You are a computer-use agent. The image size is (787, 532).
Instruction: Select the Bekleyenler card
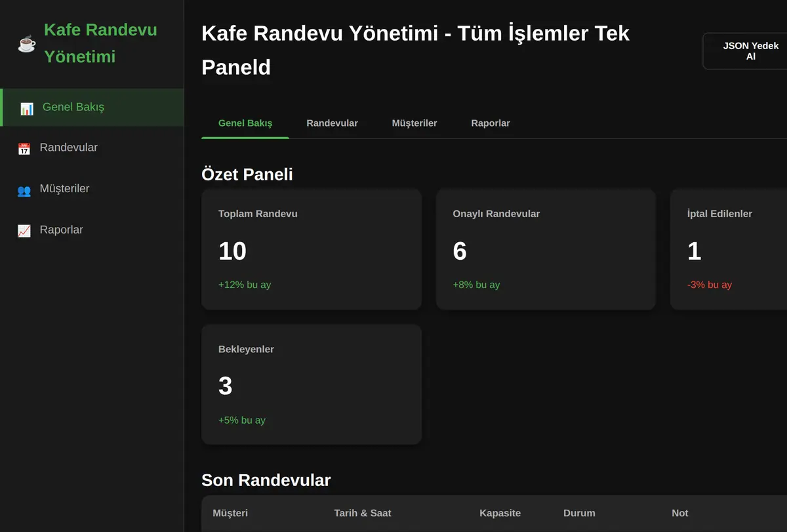[312, 384]
